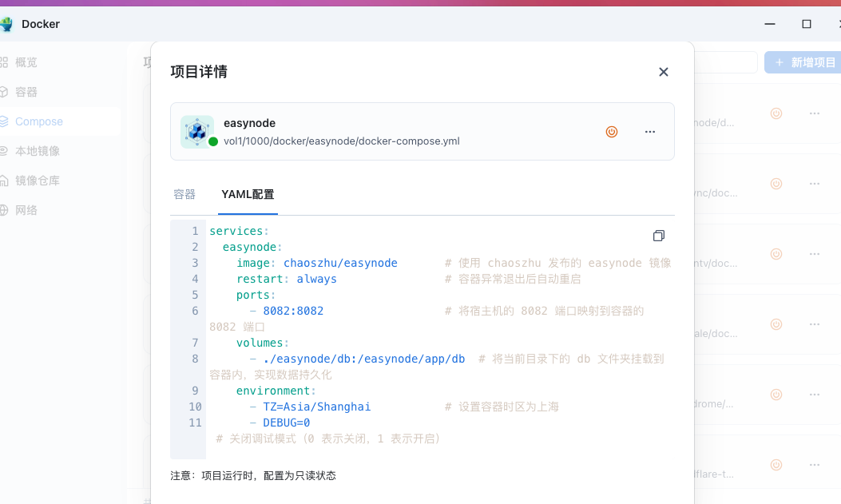841x504 pixels.
Task: Open the three-dot menu for the ntv/doc row
Action: [815, 254]
